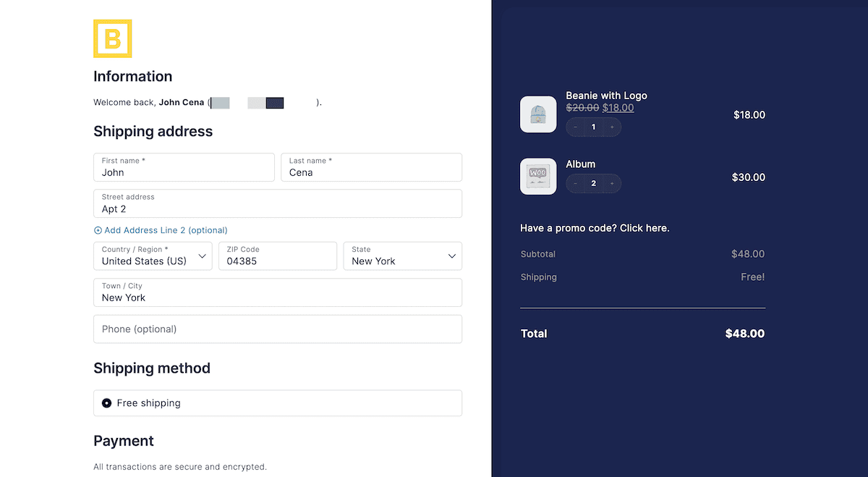Viewport: 868px width, 477px height.
Task: Select the Town / City field
Action: (x=278, y=292)
